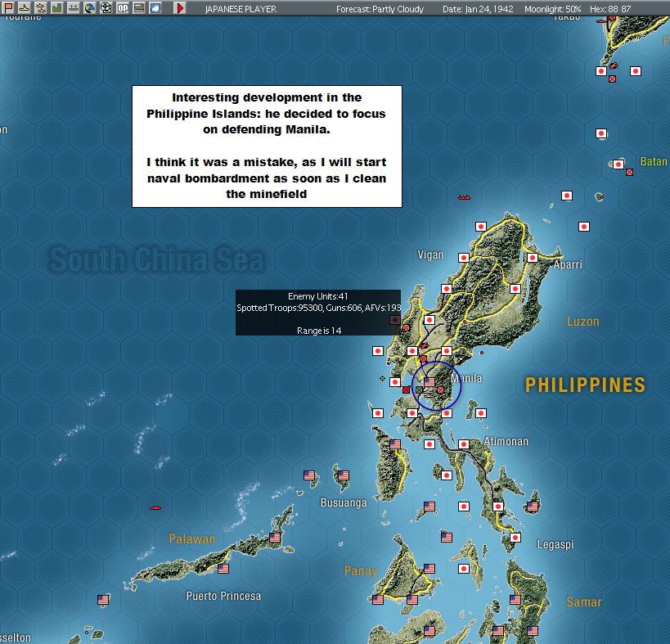This screenshot has width=670, height=644.
Task: Select Japanese flag marker at Atimonan
Action: coord(464,444)
